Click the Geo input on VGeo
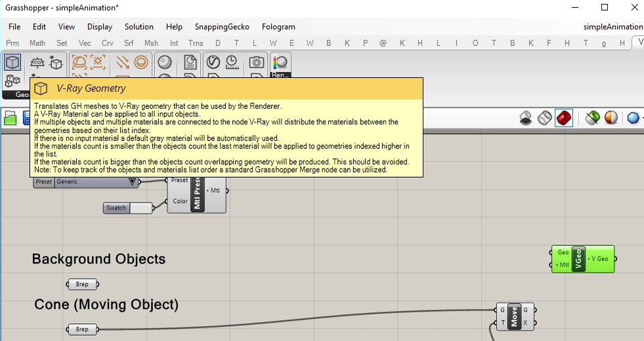This screenshot has width=644, height=341. [563, 252]
